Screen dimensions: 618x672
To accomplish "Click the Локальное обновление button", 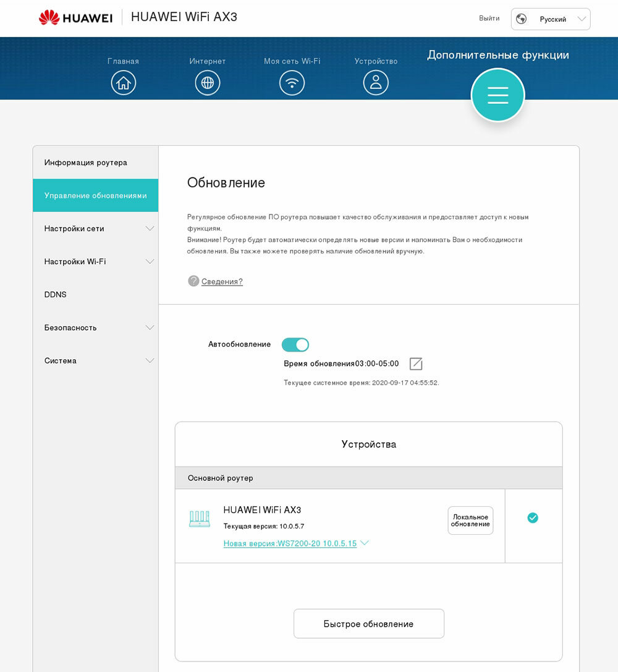I will click(x=470, y=521).
